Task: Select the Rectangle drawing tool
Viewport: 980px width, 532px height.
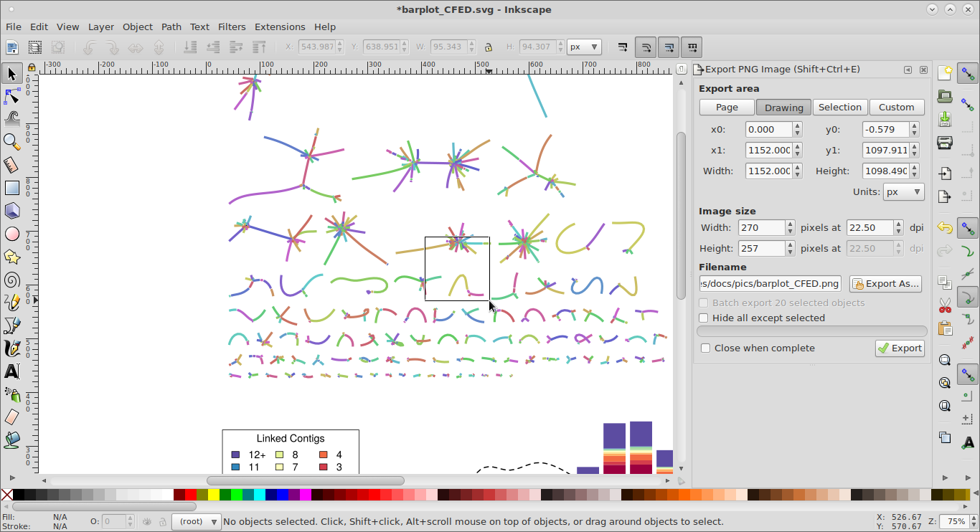Action: click(x=11, y=188)
